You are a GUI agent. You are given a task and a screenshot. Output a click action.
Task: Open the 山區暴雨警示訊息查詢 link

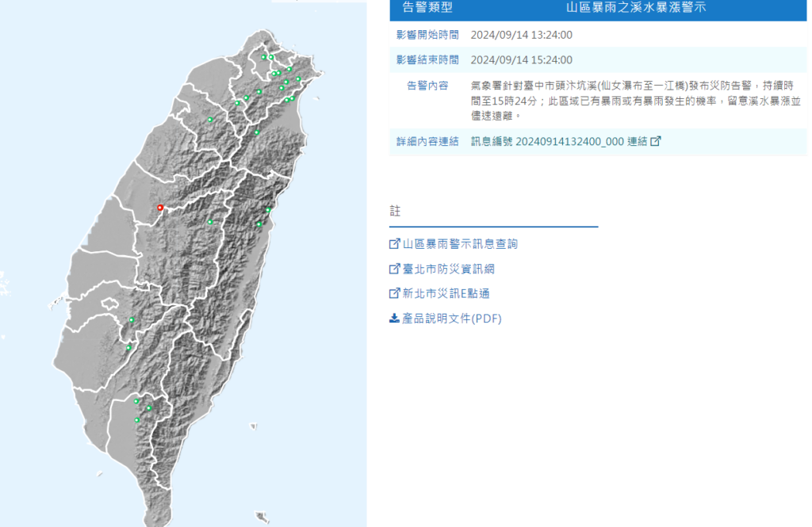460,244
